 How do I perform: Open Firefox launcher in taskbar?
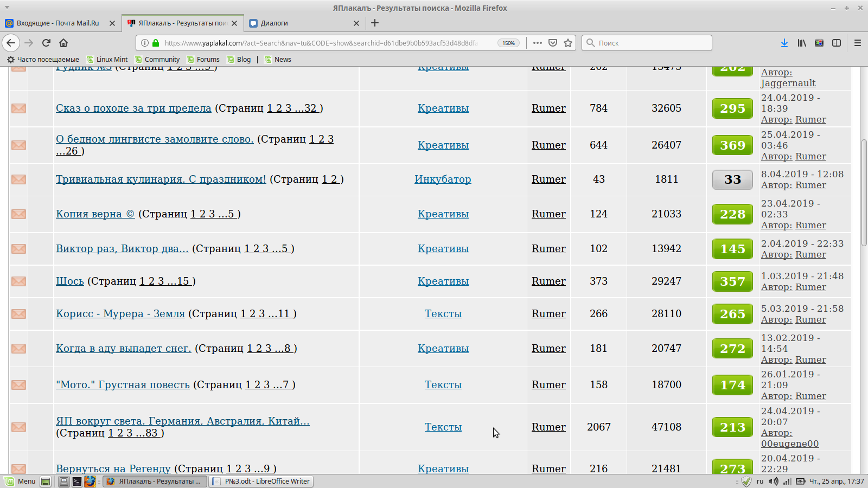coord(90,481)
